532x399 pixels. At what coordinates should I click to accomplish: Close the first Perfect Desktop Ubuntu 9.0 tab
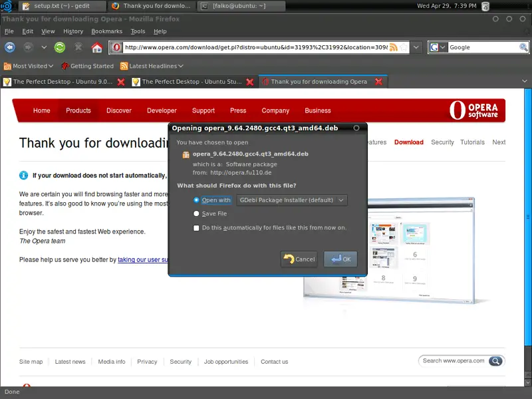(121, 82)
